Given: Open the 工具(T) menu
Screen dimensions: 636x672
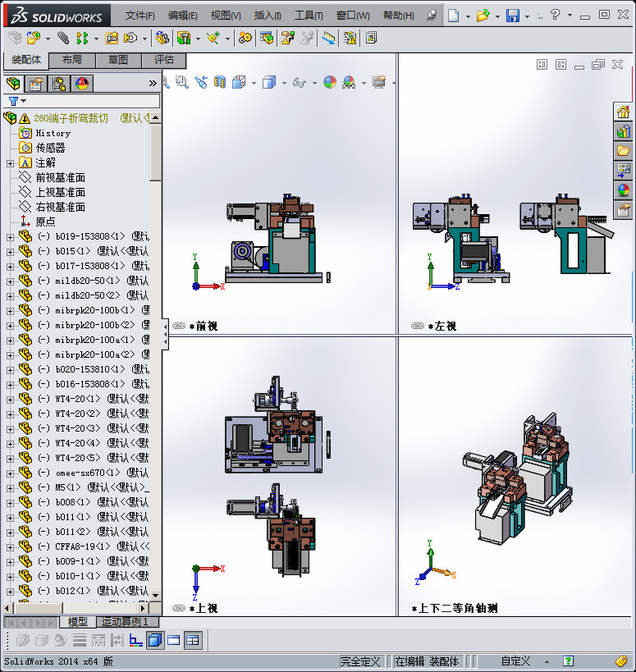Looking at the screenshot, I should pos(309,16).
